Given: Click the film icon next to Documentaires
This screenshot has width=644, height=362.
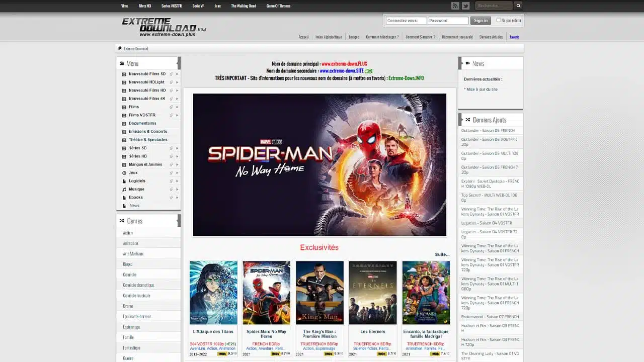Looking at the screenshot, I should click(124, 123).
